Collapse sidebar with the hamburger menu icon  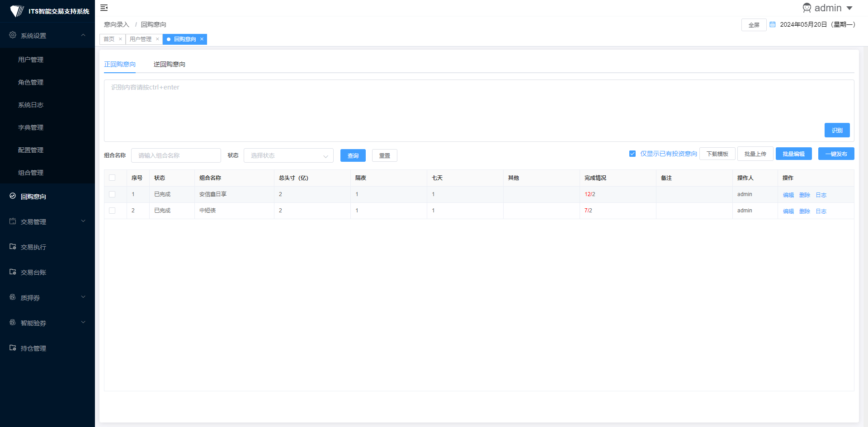[x=104, y=8]
